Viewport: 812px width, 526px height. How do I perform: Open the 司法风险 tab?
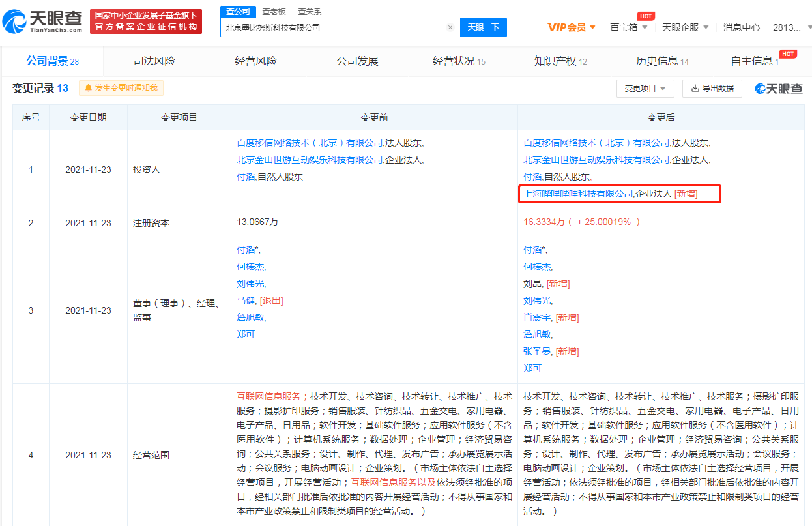(154, 61)
